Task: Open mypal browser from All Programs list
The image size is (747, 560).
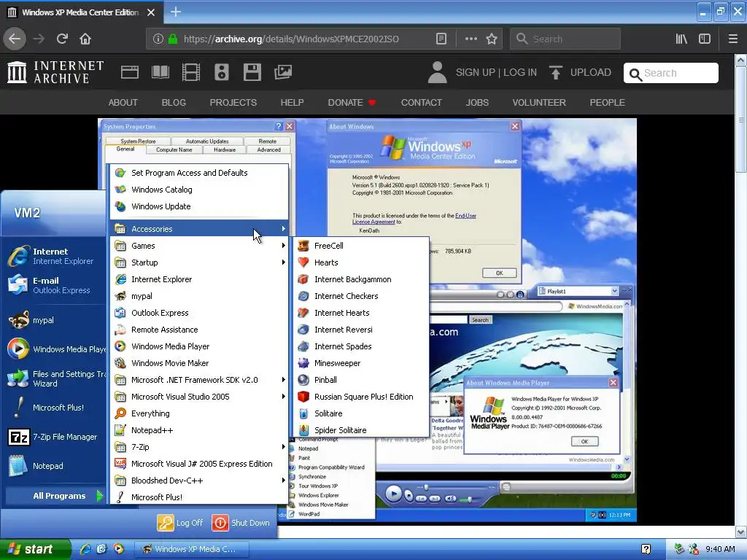Action: pyautogui.click(x=200, y=296)
